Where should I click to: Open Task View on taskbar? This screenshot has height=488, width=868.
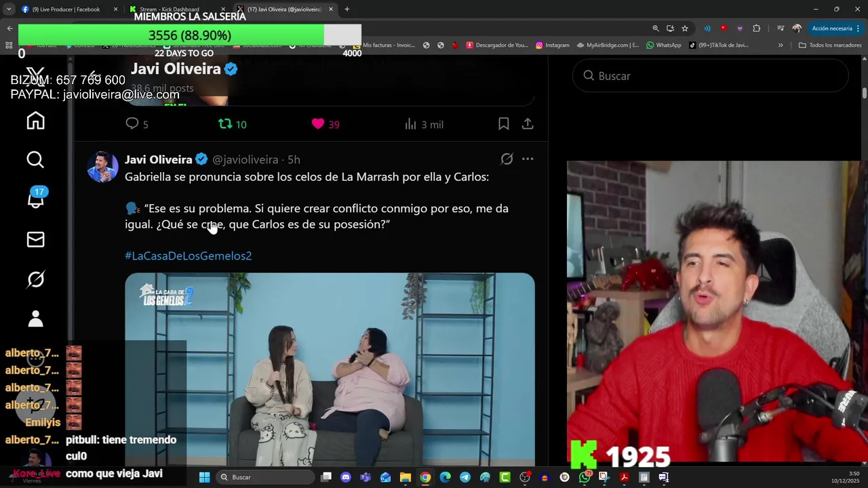(x=326, y=477)
